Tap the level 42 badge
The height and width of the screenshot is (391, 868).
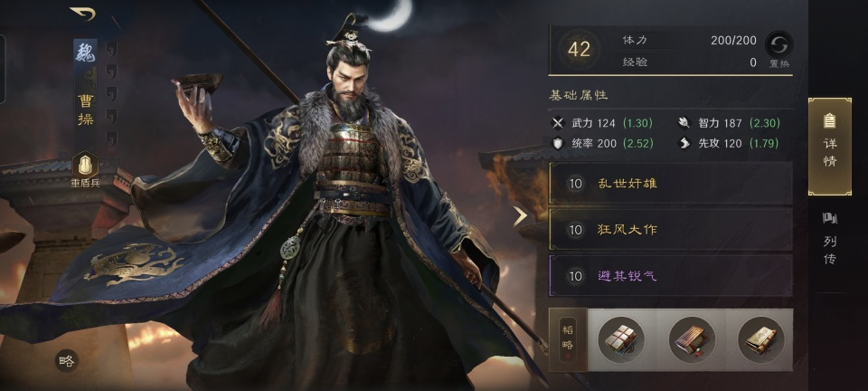point(579,50)
